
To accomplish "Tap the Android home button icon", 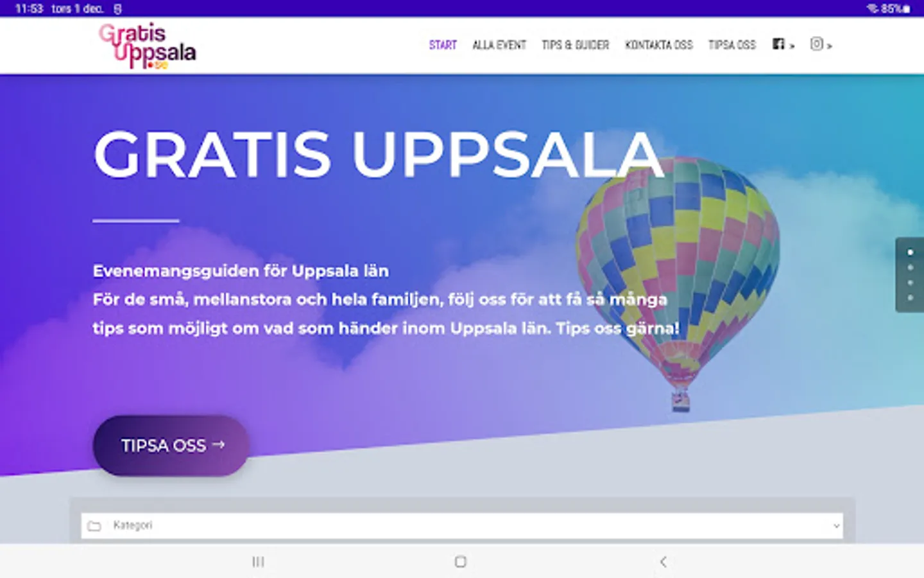I will pos(460,562).
